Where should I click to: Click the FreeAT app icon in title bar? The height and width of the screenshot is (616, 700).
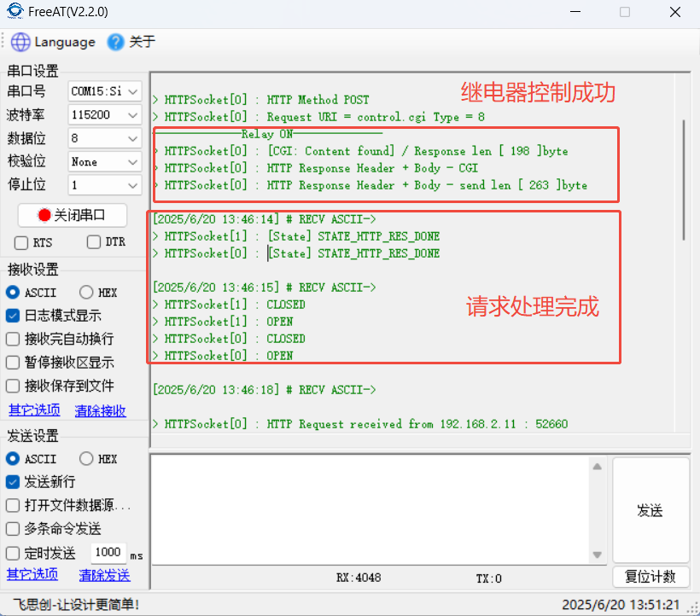click(x=15, y=12)
